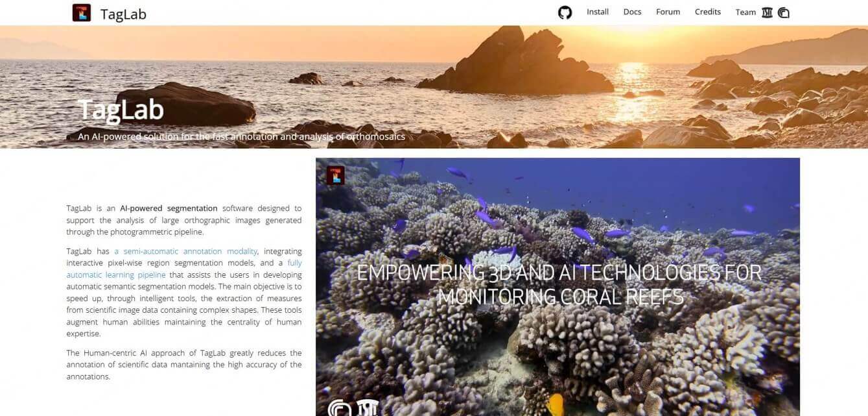
Task: Click the sunset banner image
Action: point(434,87)
